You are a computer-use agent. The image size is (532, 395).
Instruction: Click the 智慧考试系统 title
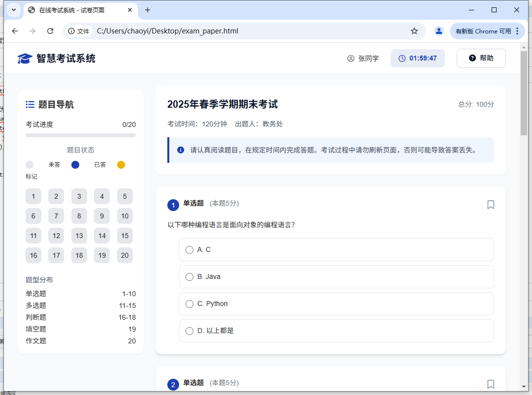tap(66, 59)
